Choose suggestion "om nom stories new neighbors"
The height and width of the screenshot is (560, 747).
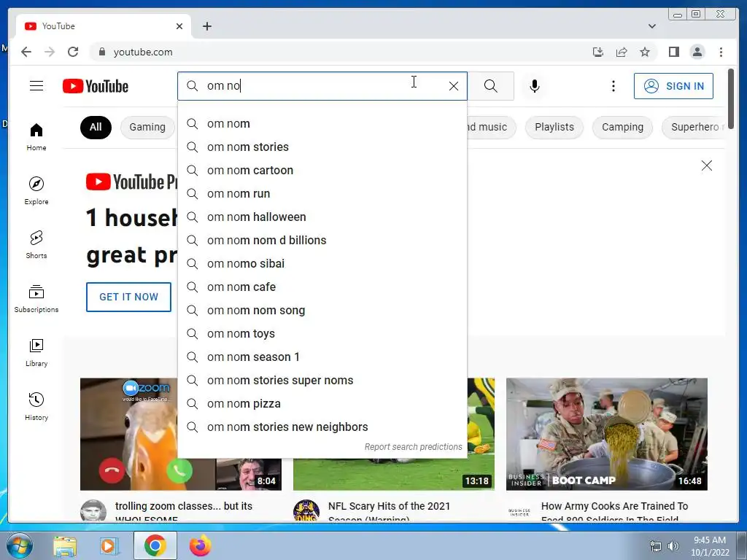click(322, 427)
